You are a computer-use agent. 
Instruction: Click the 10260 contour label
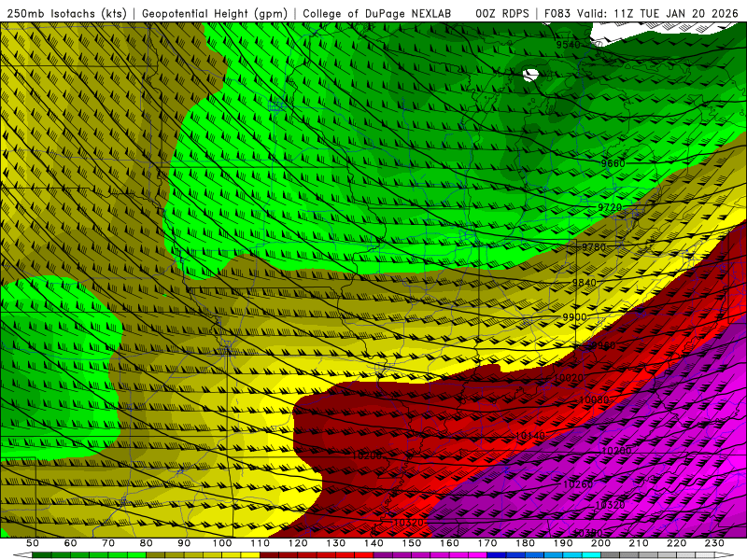(x=578, y=484)
